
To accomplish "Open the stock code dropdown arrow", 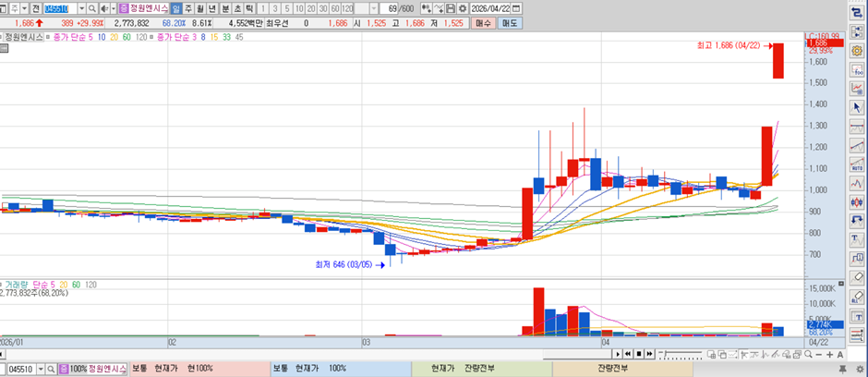I will point(82,9).
